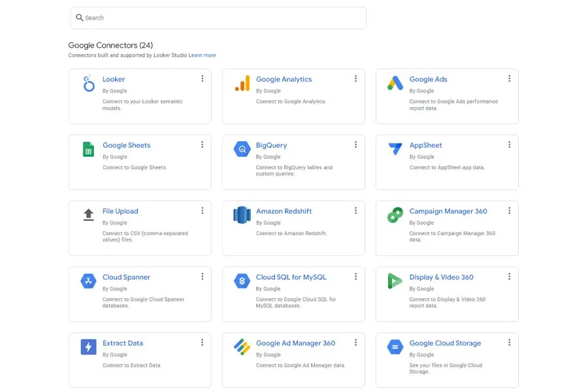Select the Google Analytics connector title

[x=284, y=79]
